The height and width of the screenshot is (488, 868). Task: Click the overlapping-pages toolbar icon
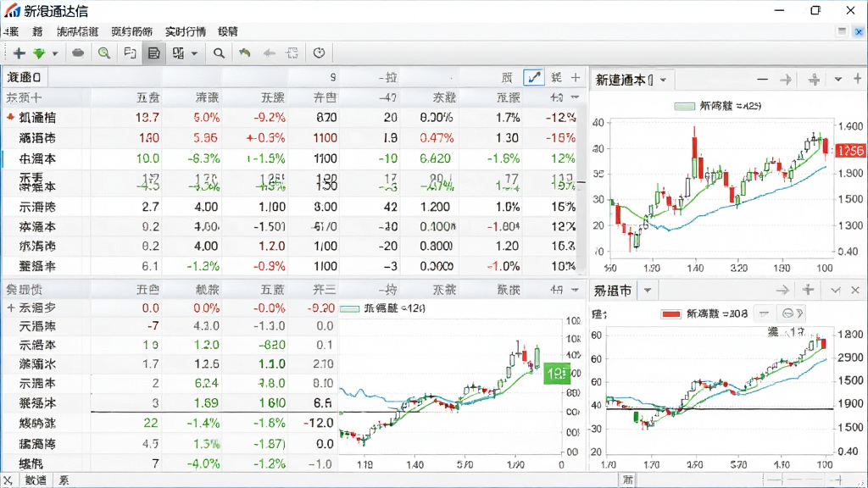(x=130, y=53)
